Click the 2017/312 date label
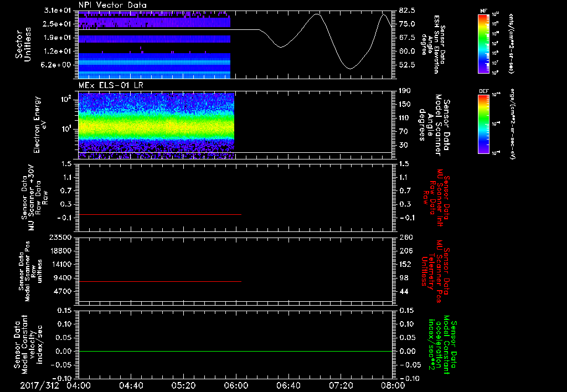 pos(39,385)
